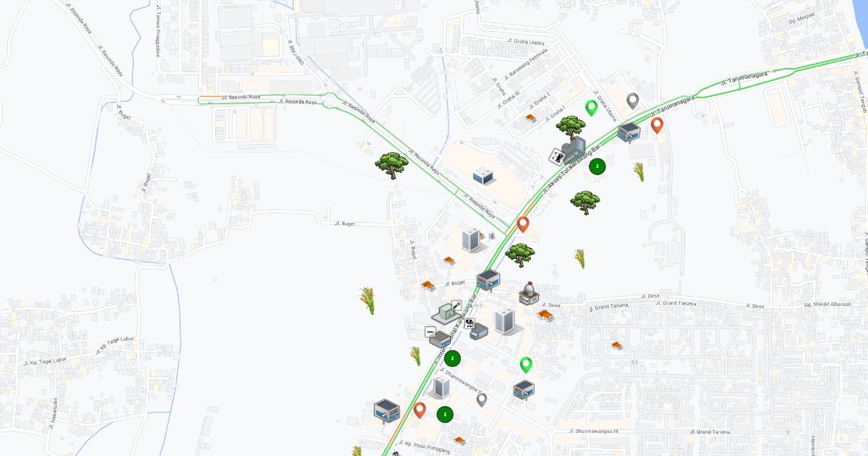Click the low blue building icon north of Jl. Resinda Raya
Screen dimensions: 868x456
(x=483, y=175)
